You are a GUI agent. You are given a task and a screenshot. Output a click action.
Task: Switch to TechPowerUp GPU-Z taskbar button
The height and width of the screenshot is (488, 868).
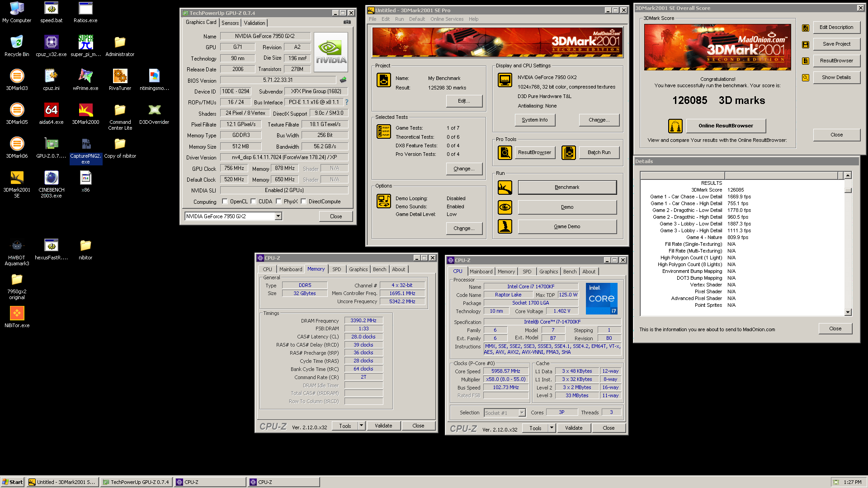click(136, 482)
